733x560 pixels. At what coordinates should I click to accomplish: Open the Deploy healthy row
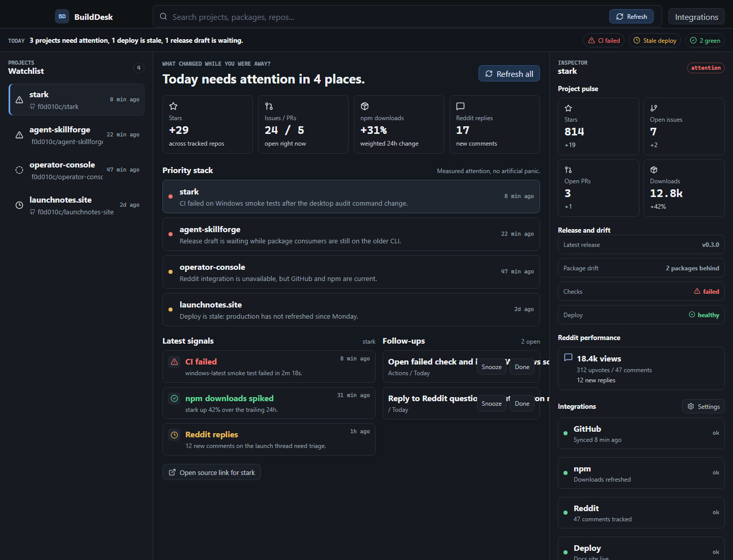641,315
